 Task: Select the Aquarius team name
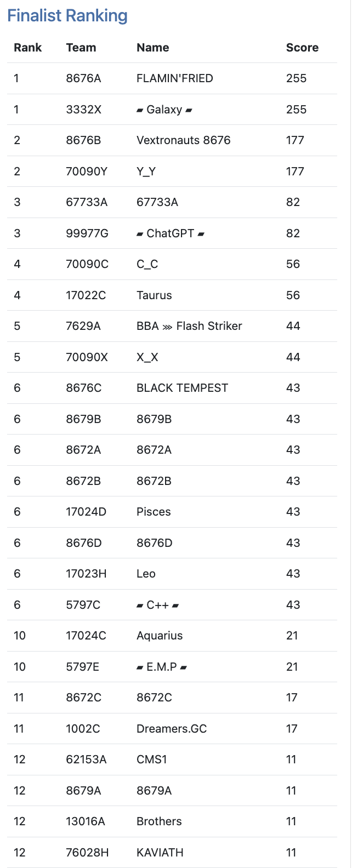[x=160, y=636]
